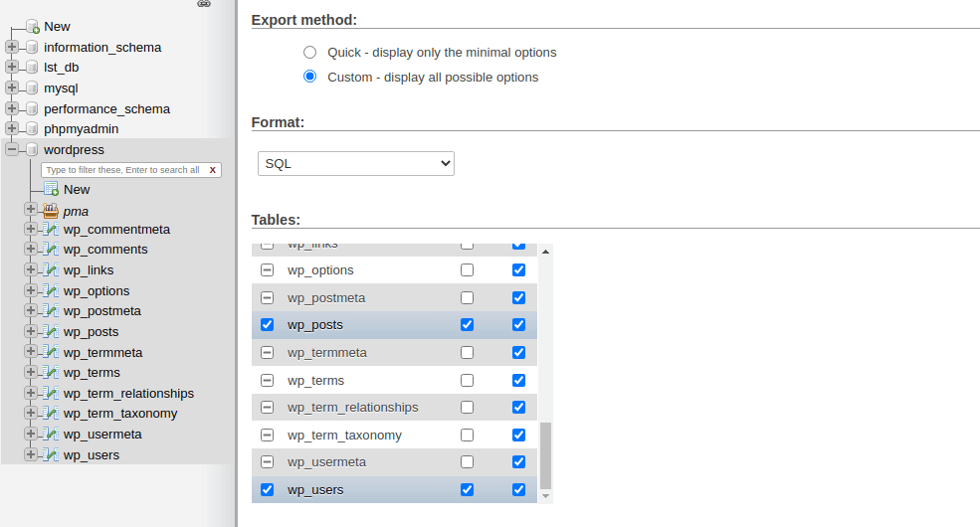Screen dimensions: 980x527
Task: Enable structure checkbox for wp_options
Action: [467, 269]
